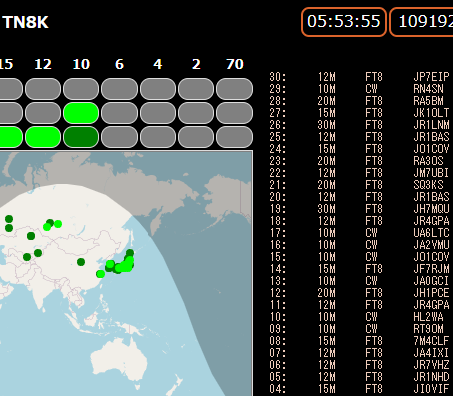This screenshot has width=453, height=396.
Task: Click log entry 08 callsign 7M4CLF
Action: click(x=431, y=341)
